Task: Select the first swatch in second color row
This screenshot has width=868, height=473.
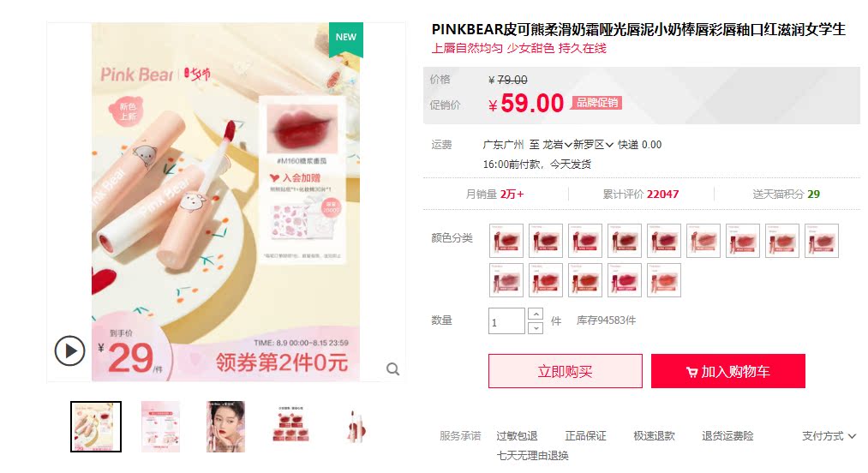Action: coord(506,280)
